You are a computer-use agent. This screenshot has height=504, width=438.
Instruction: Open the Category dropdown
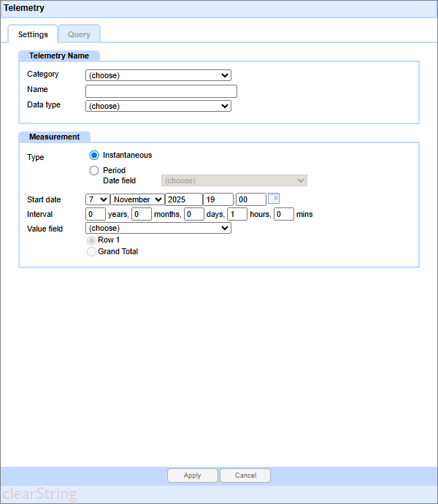(158, 75)
